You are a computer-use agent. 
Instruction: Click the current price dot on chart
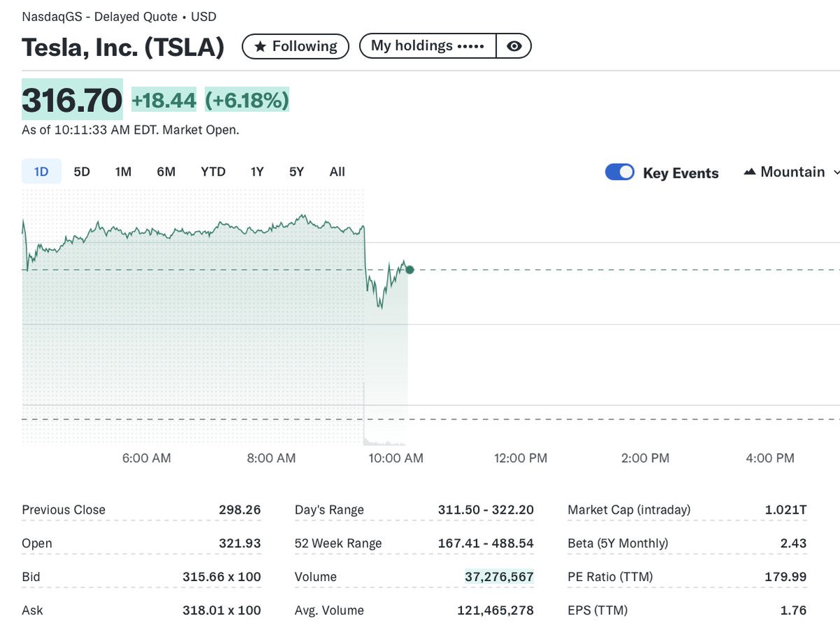(x=409, y=269)
